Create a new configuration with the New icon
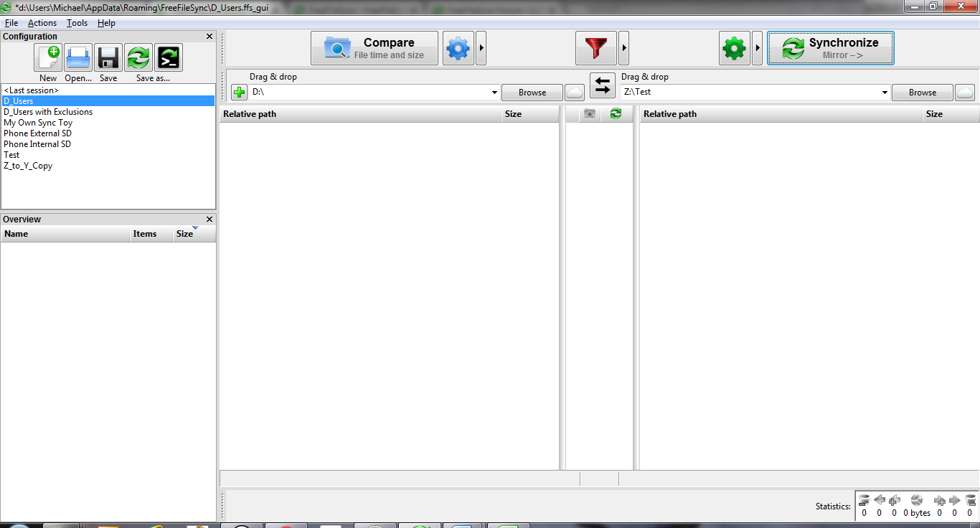This screenshot has width=980, height=528. (48, 57)
